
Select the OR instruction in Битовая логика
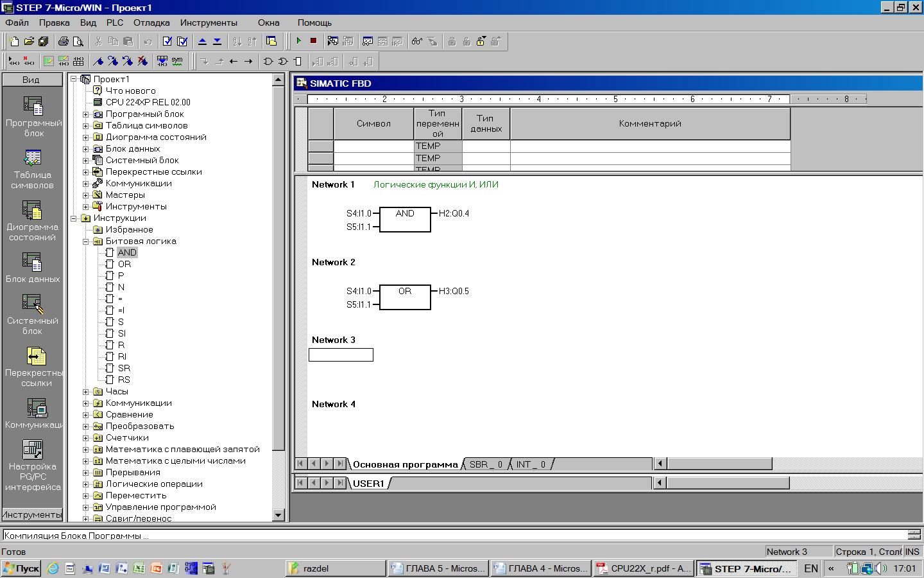(x=124, y=265)
